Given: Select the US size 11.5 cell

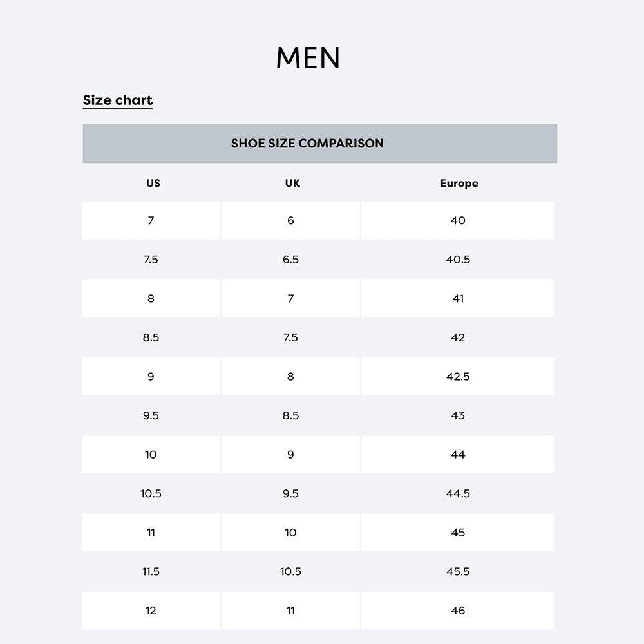Looking at the screenshot, I should 151,572.
